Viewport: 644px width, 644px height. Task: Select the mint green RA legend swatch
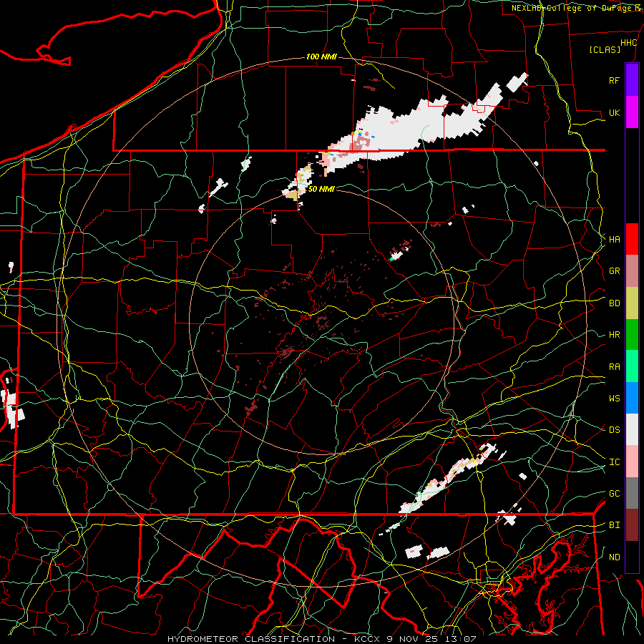[x=632, y=366]
